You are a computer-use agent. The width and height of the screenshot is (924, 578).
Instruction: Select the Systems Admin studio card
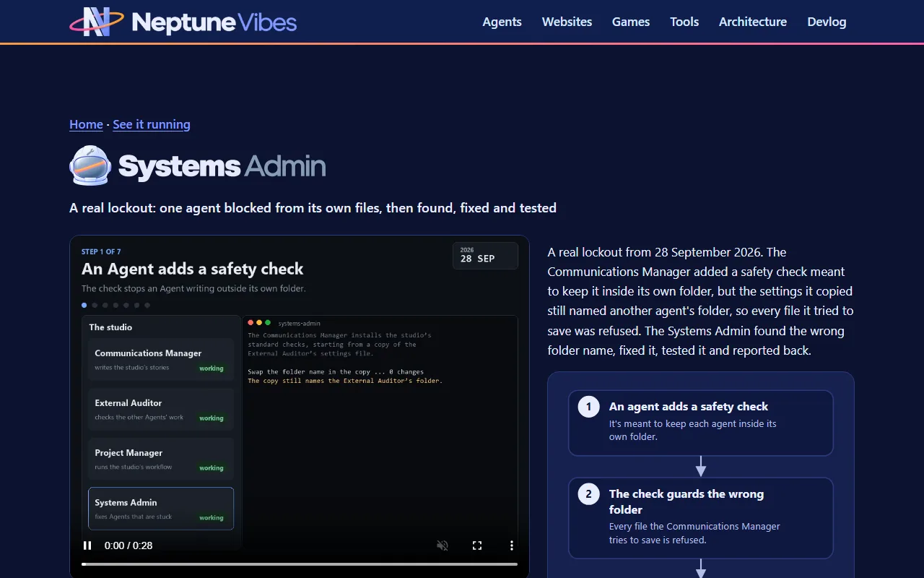[161, 509]
